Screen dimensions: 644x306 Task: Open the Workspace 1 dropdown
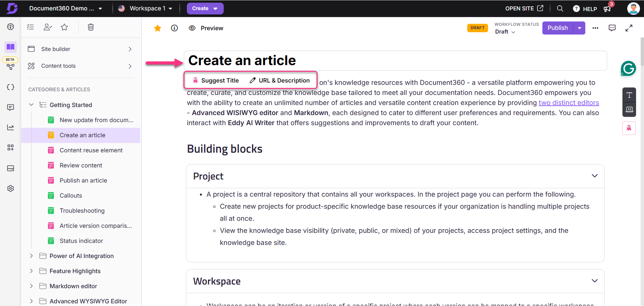(x=146, y=8)
